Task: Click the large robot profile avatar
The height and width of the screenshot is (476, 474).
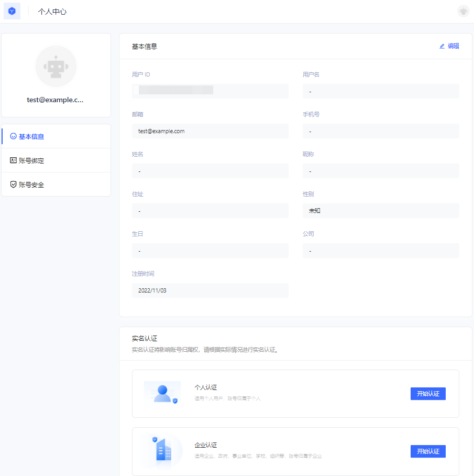Action: click(56, 67)
